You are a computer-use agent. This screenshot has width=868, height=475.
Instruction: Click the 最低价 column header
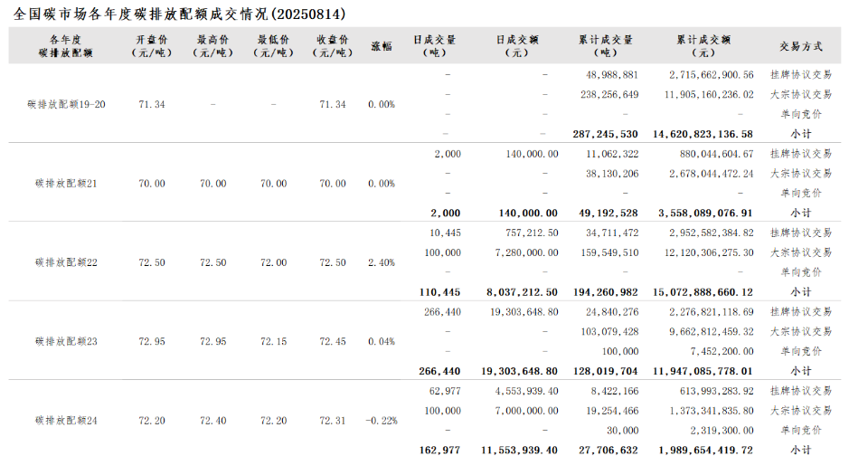pos(273,46)
